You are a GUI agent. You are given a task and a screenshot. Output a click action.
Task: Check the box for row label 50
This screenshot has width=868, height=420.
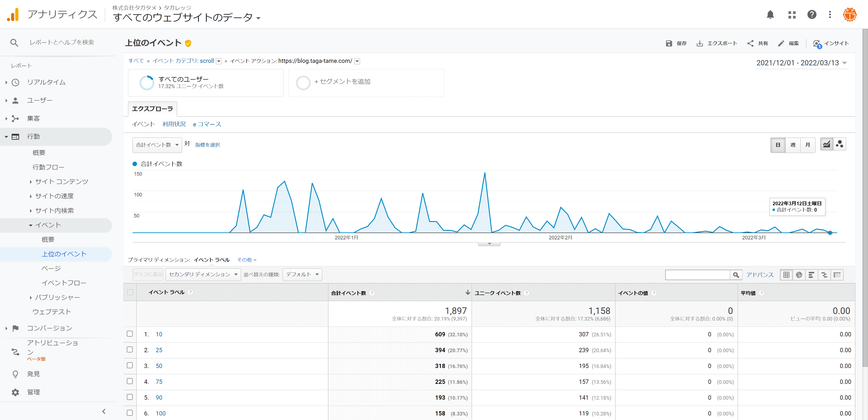pos(130,365)
